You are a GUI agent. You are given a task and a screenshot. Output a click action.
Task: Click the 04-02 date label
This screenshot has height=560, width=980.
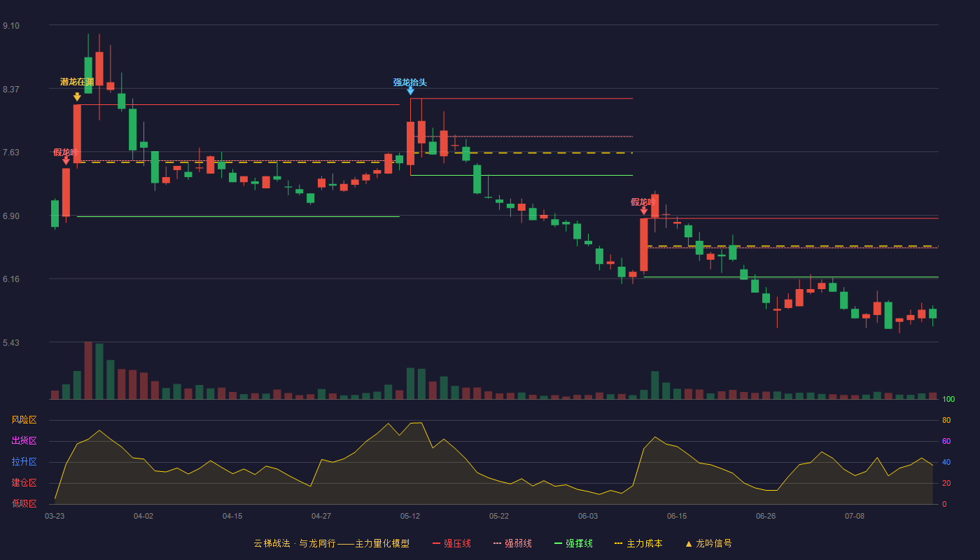(143, 516)
